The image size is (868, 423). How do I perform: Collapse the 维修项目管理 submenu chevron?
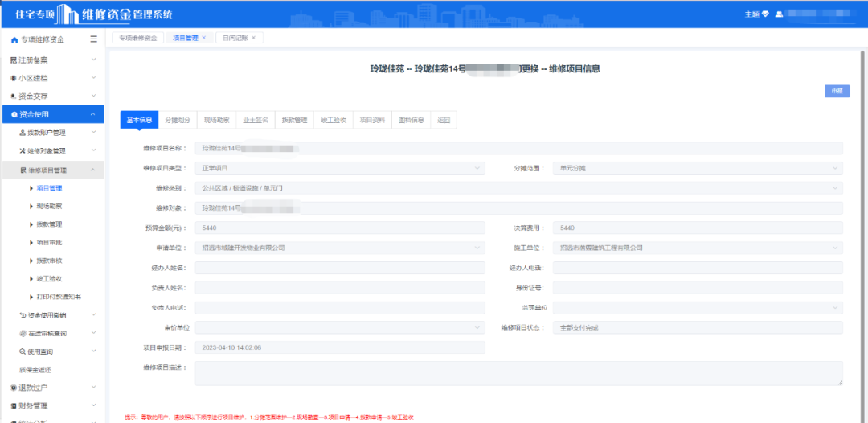93,170
